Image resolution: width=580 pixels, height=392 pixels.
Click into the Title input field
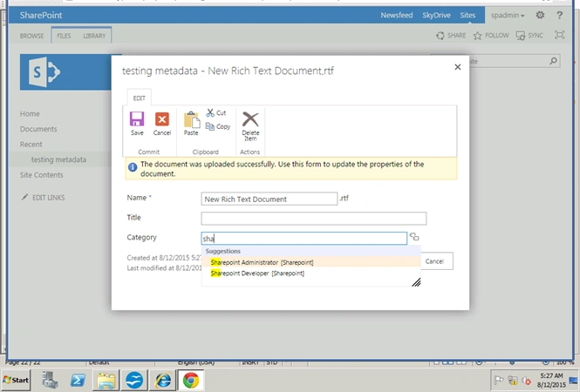coord(314,219)
